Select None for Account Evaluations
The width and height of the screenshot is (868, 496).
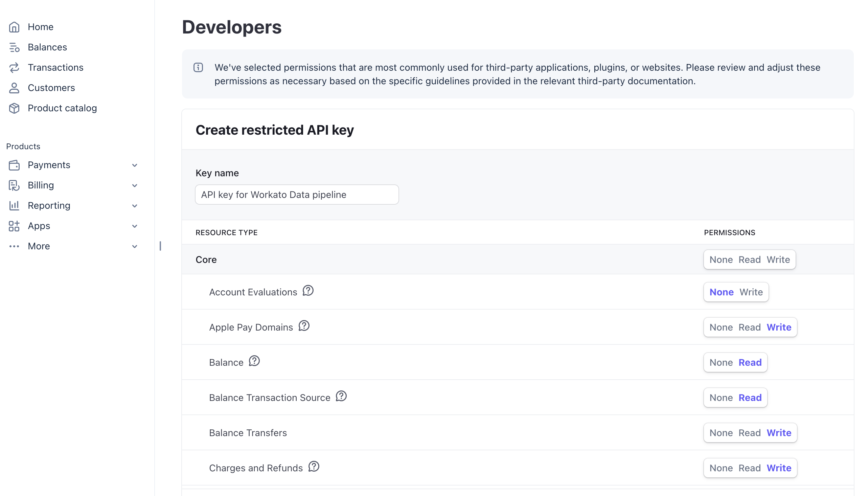721,292
